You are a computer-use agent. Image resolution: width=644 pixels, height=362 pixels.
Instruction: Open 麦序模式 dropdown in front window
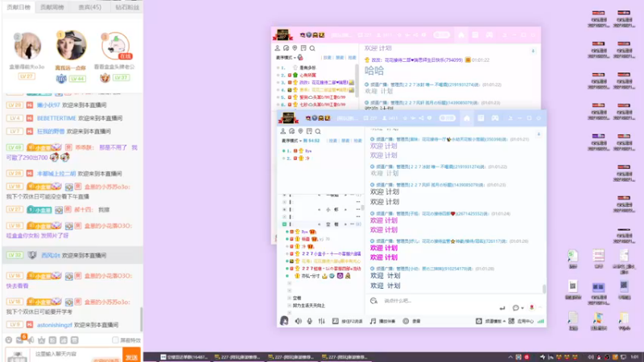point(291,140)
